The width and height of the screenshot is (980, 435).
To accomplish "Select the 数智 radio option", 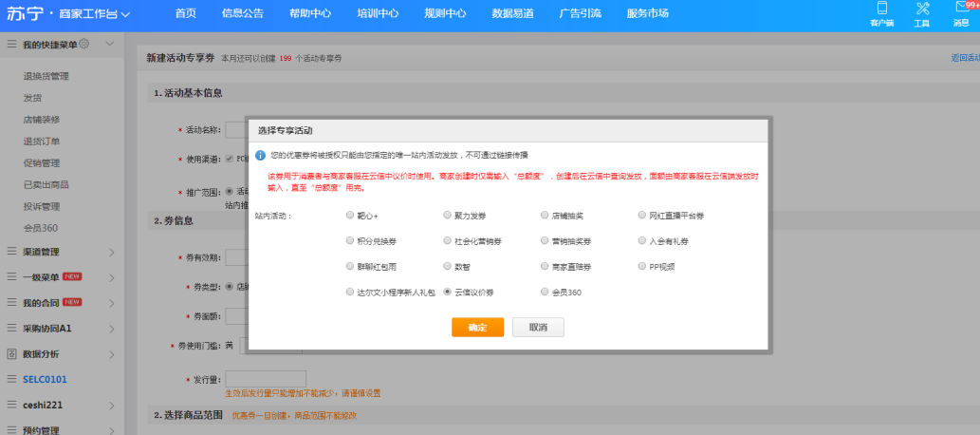I will 447,266.
